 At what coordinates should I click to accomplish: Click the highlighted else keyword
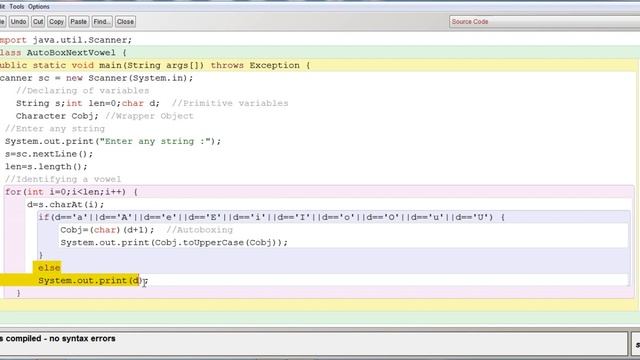49,268
